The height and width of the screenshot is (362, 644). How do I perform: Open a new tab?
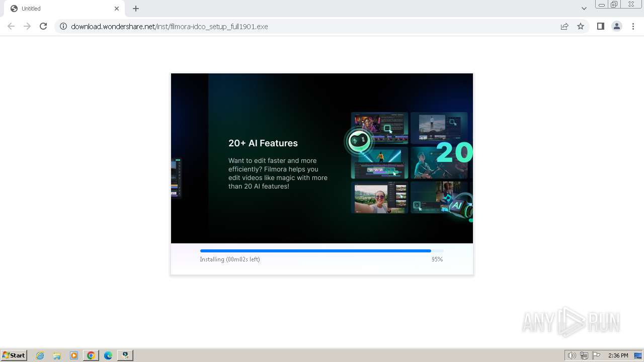click(x=136, y=9)
